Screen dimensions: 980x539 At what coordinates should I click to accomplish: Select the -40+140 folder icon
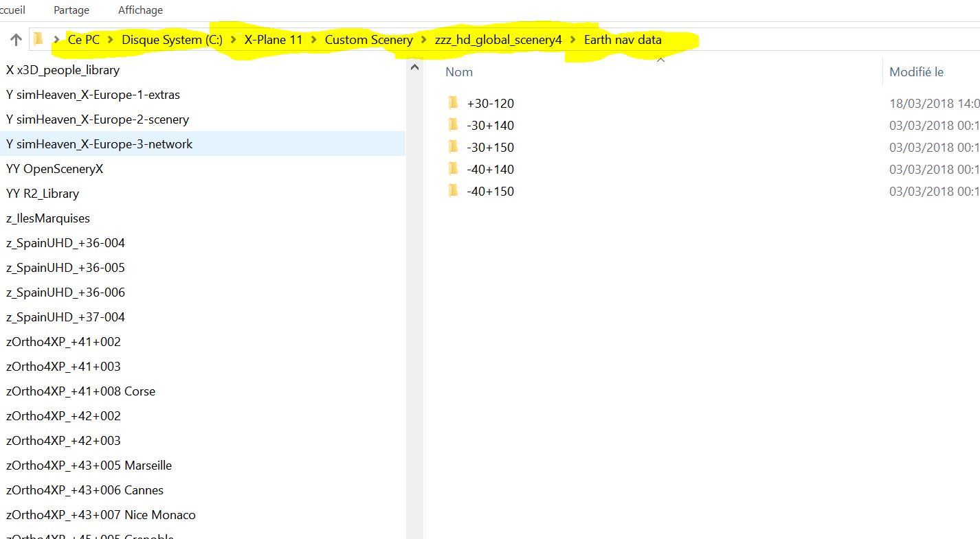453,169
